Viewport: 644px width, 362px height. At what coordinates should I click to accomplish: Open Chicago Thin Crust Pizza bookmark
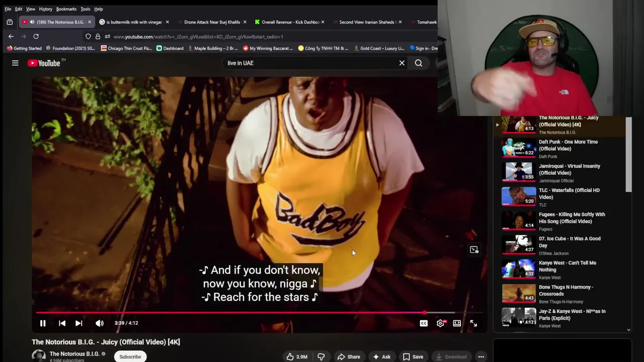pos(127,48)
